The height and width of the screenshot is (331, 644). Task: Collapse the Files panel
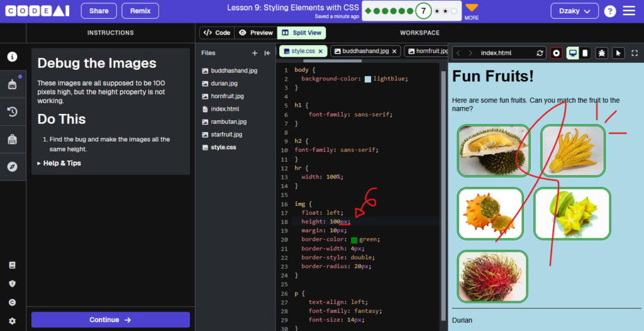coord(267,53)
